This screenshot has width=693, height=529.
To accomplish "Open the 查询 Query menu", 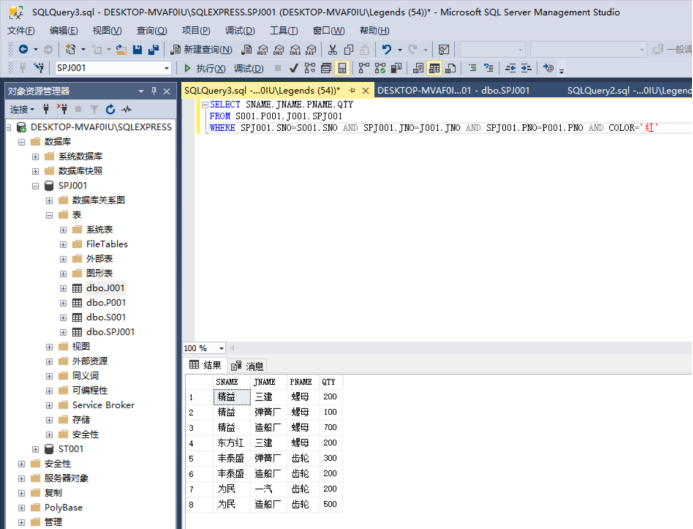I will coord(152,30).
